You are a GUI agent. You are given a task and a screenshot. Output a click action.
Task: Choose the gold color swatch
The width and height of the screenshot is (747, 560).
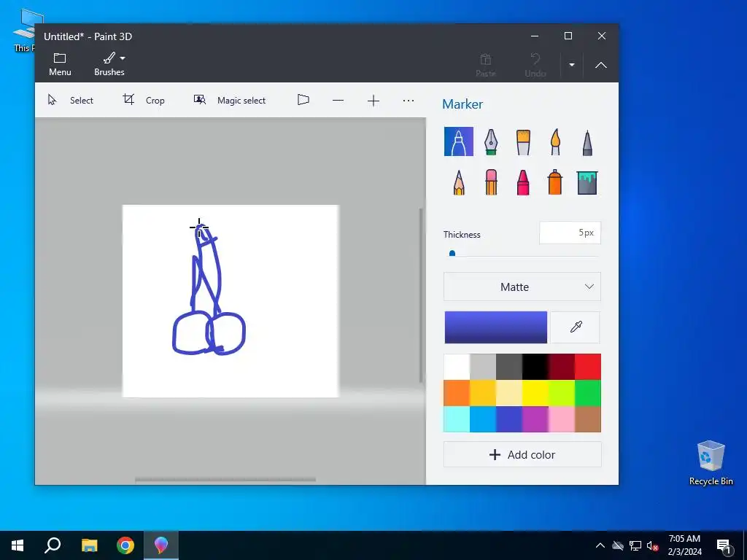(x=483, y=393)
